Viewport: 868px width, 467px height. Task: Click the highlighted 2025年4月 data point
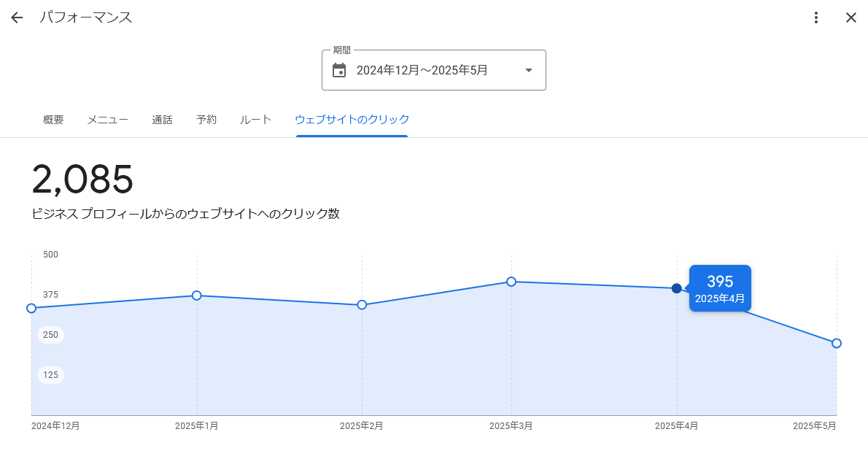(677, 288)
